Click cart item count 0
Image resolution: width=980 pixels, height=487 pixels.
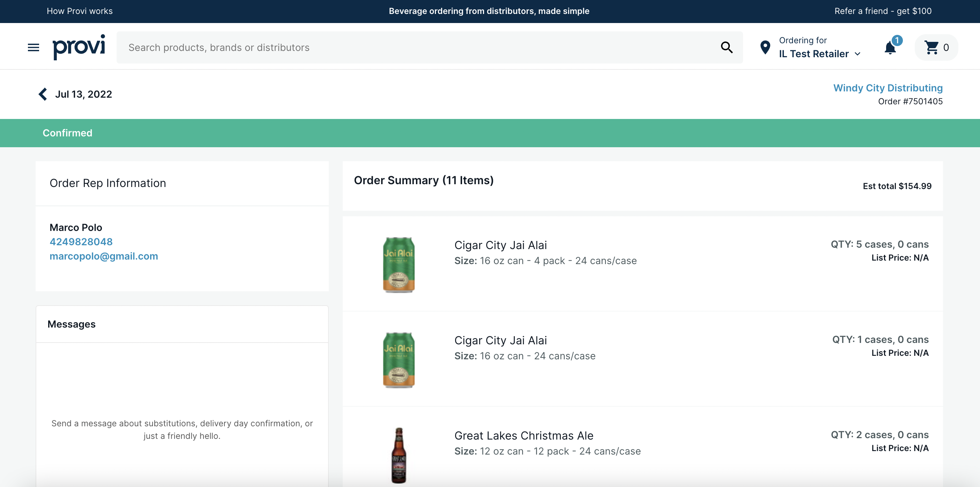[946, 47]
